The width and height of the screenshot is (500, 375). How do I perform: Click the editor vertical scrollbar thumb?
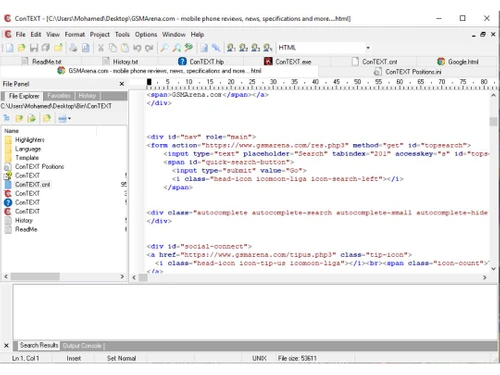click(493, 121)
